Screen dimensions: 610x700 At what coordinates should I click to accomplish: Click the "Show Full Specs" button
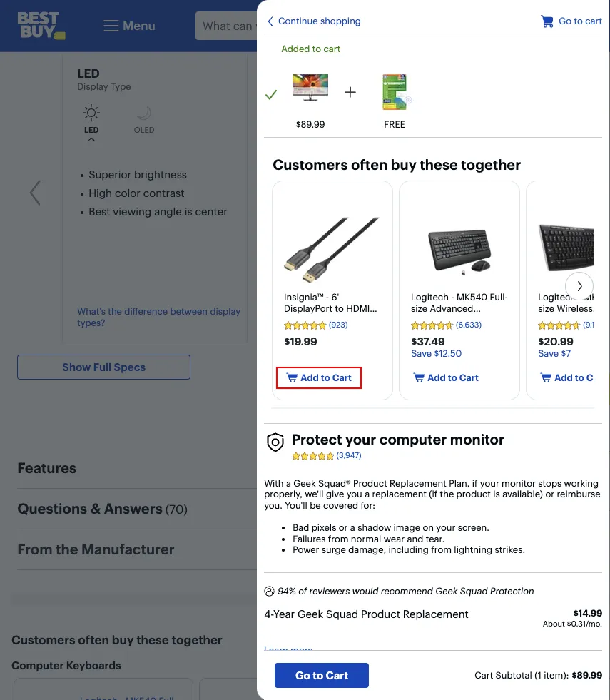[x=103, y=367]
